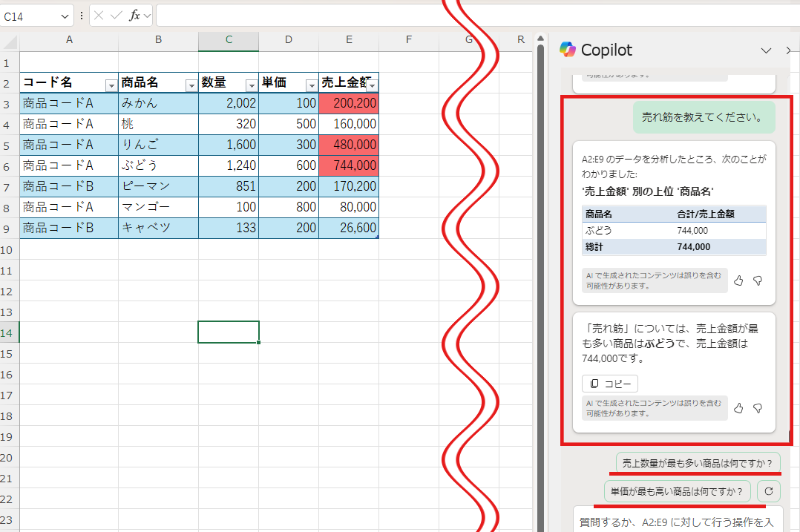The image size is (800, 532).
Task: Click the quantity cell 2,002
Action: [x=229, y=104]
